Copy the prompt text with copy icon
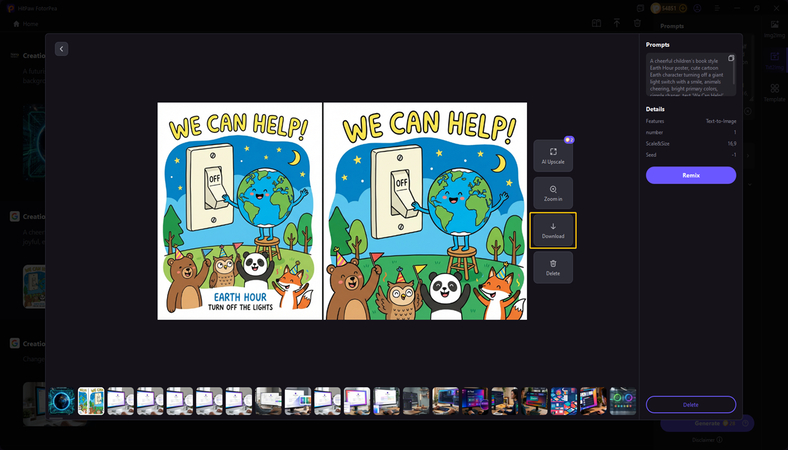 (731, 59)
